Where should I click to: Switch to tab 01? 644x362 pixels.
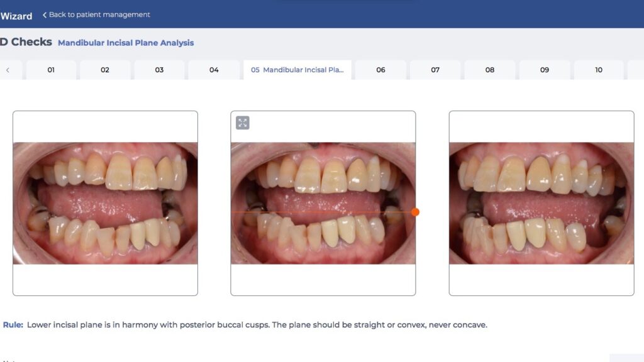[51, 70]
